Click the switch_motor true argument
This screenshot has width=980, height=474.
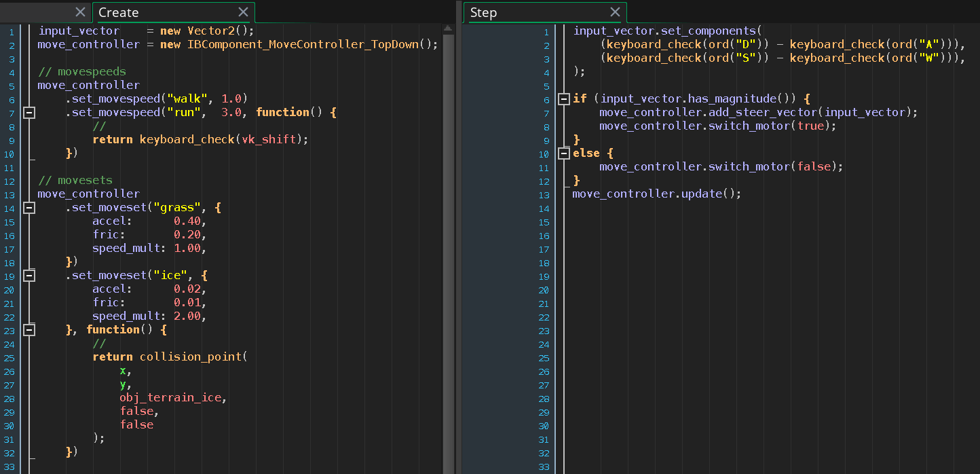click(811, 126)
